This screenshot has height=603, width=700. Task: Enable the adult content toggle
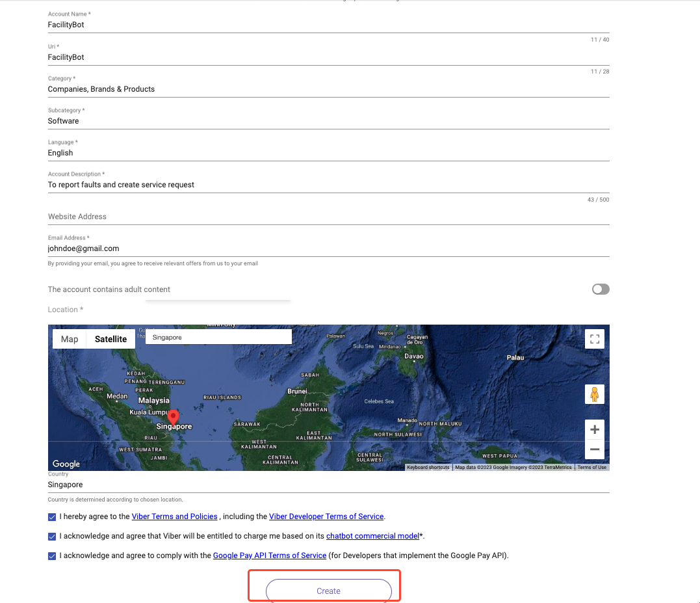(x=601, y=289)
